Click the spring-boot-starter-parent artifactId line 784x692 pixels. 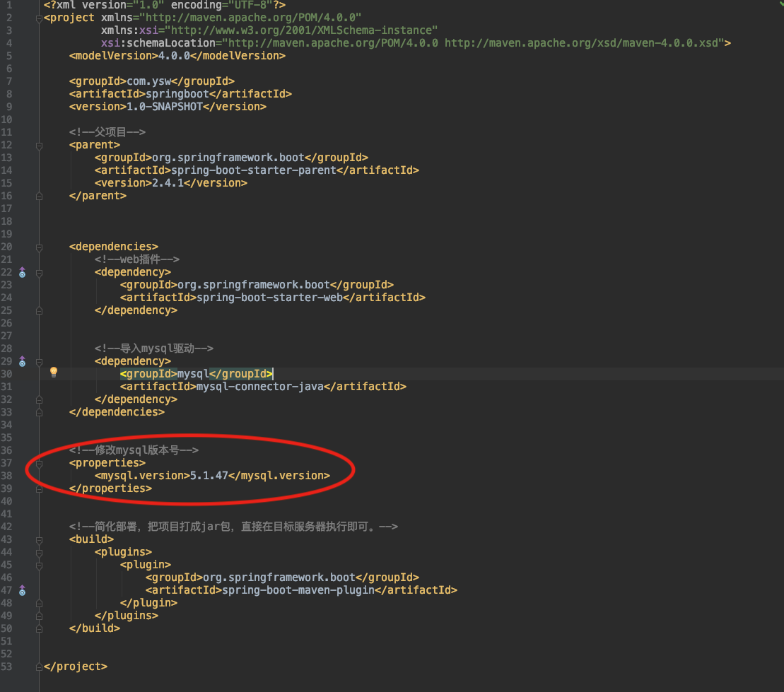(257, 170)
